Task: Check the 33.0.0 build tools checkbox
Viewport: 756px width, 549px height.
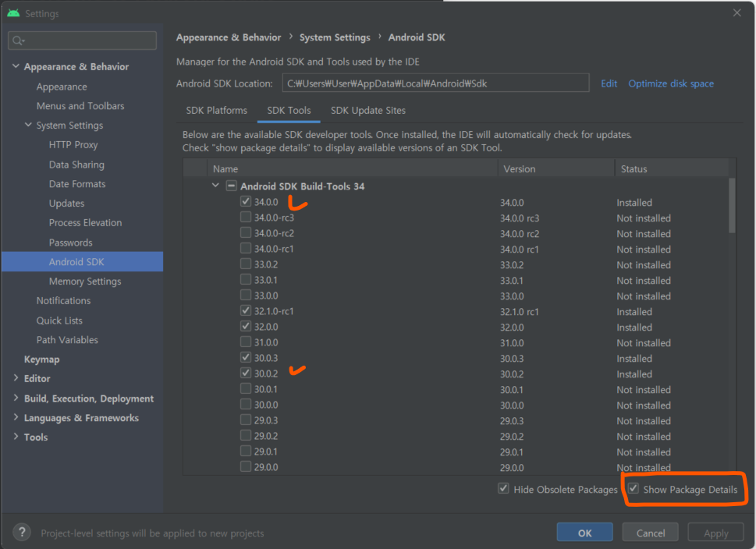Action: pyautogui.click(x=246, y=295)
